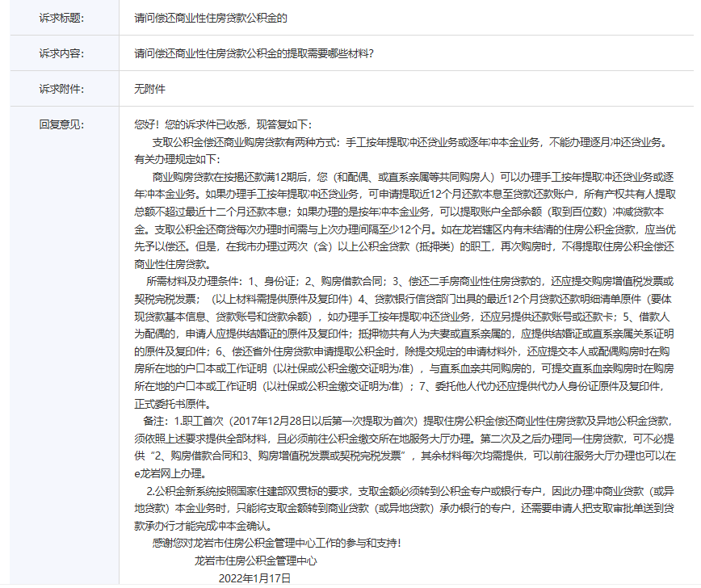Click the 无附件 attachment value

tap(149, 89)
